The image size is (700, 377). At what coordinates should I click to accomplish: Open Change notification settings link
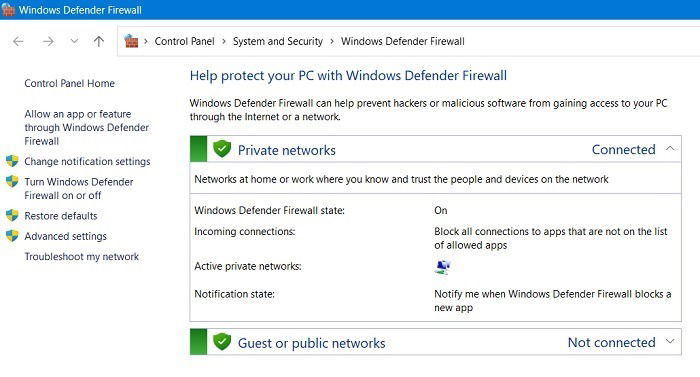tap(87, 161)
